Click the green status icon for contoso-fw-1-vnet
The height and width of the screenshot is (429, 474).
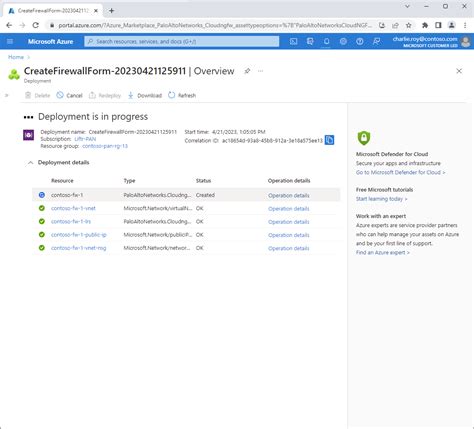(x=42, y=208)
